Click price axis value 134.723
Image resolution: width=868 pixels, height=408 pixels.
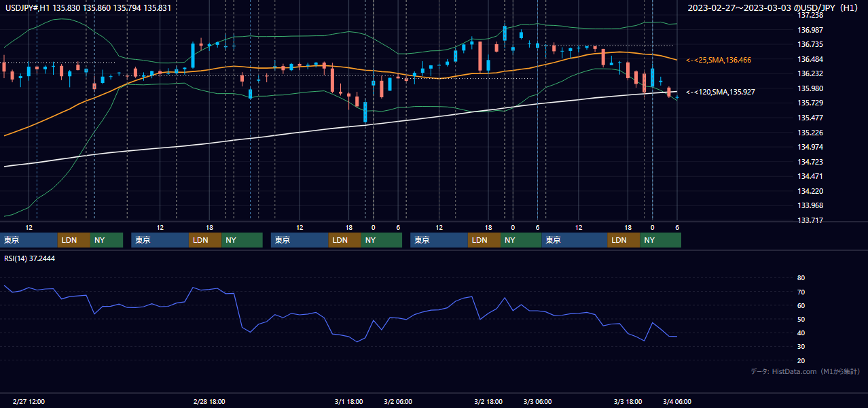(810, 162)
